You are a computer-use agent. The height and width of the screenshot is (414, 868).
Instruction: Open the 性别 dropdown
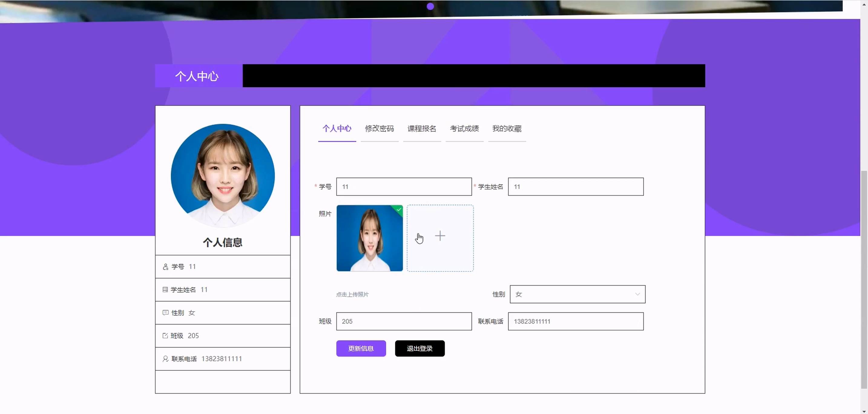tap(577, 294)
